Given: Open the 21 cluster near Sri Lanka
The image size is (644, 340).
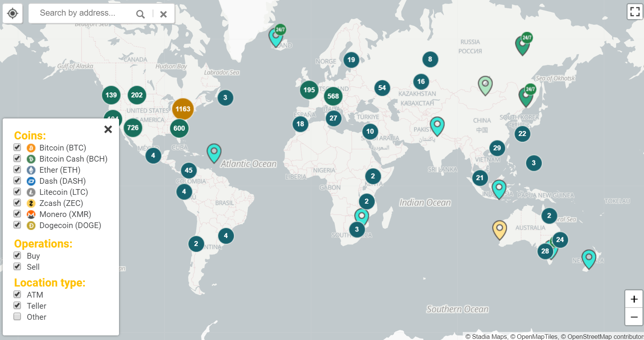Looking at the screenshot, I should (480, 178).
